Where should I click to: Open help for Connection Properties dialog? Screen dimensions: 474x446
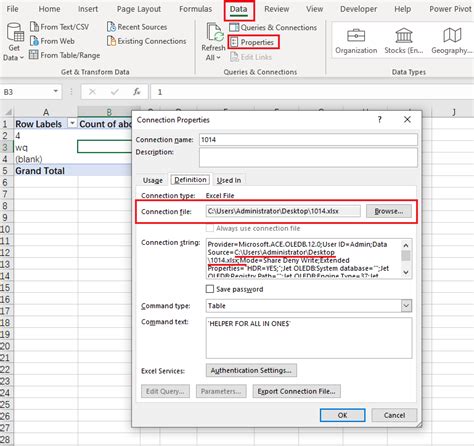click(x=379, y=119)
